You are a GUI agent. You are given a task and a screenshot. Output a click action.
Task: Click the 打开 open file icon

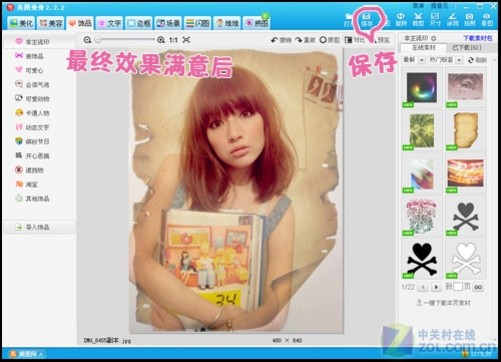349,20
